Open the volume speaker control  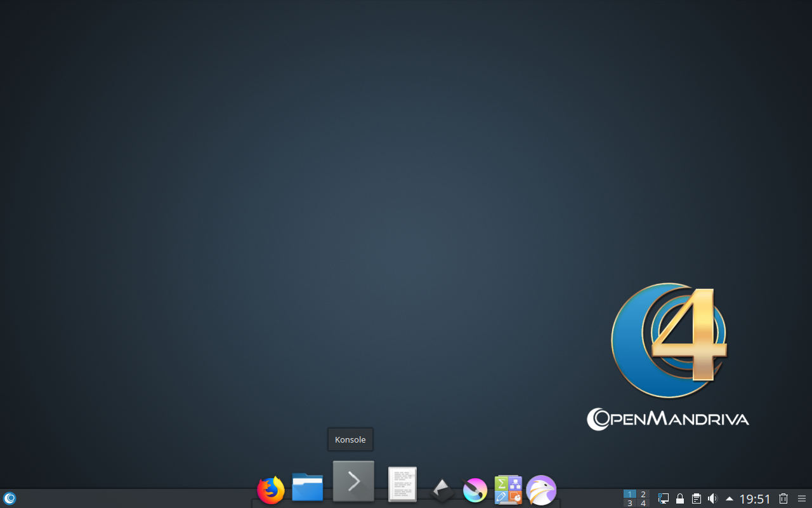coord(712,499)
